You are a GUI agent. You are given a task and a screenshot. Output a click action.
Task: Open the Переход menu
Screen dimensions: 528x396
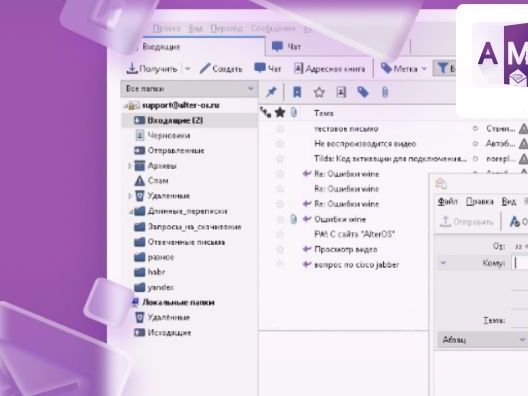point(226,28)
